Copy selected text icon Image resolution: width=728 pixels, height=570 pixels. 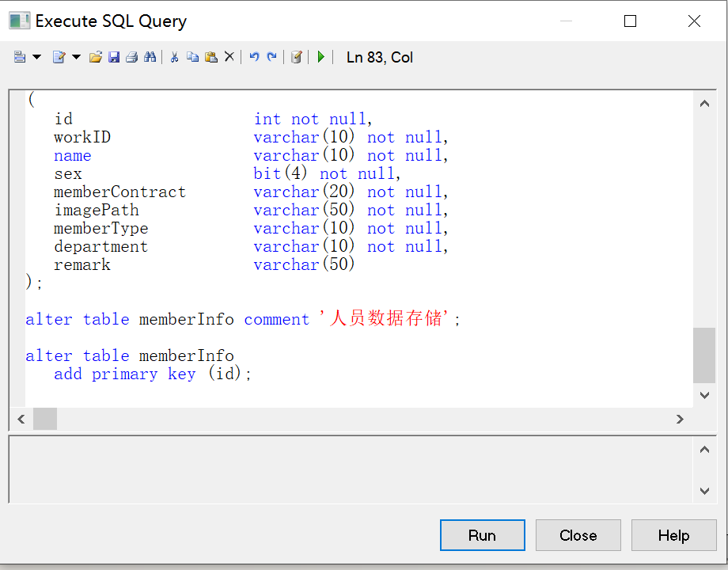[x=192, y=57]
